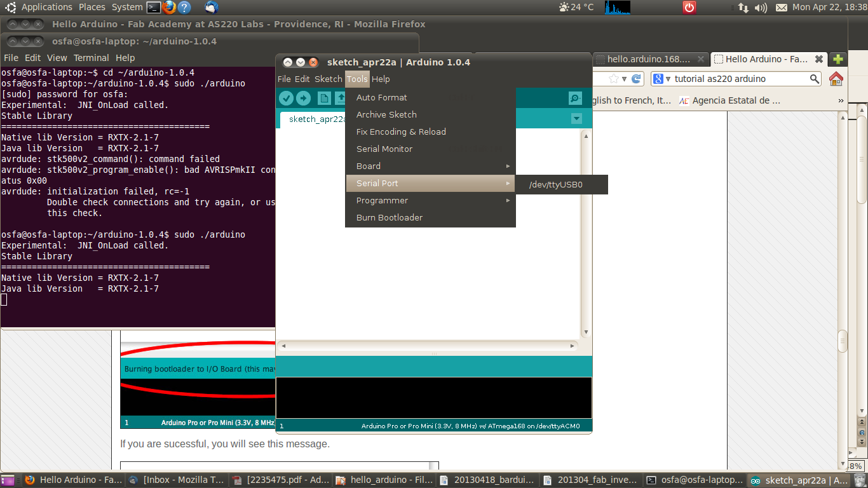The width and height of the screenshot is (868, 488).
Task: Open the terminal Help menu
Action: [125, 58]
